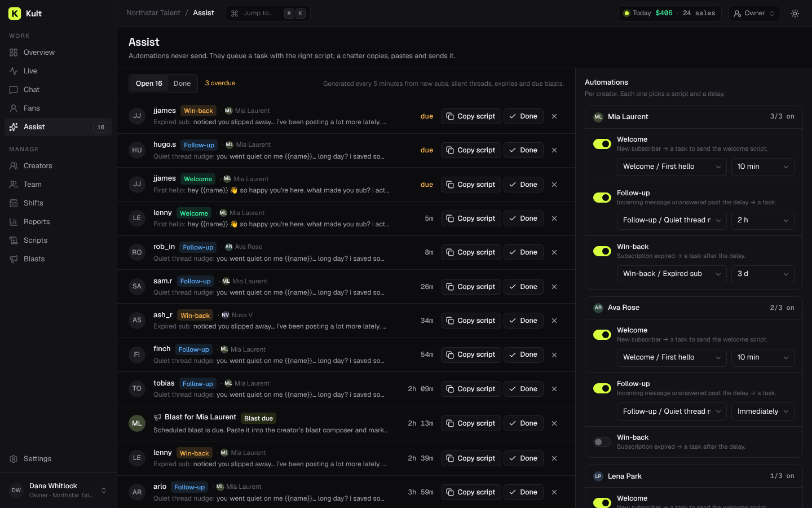Open the Owner role switcher

pos(754,14)
